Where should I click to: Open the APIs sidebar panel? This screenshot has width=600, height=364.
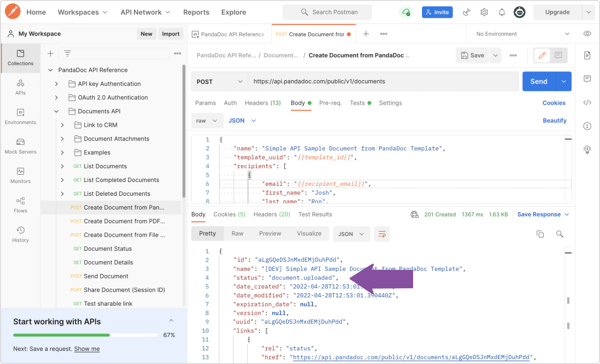click(x=20, y=87)
